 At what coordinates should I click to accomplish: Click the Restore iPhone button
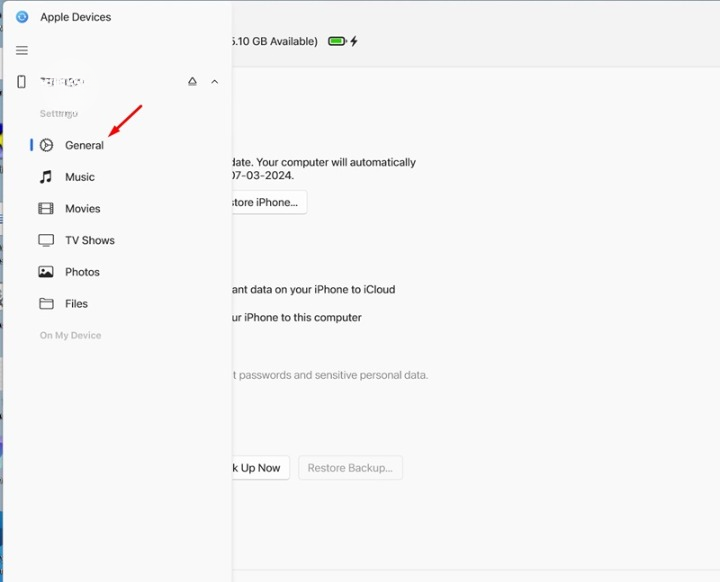tap(269, 202)
